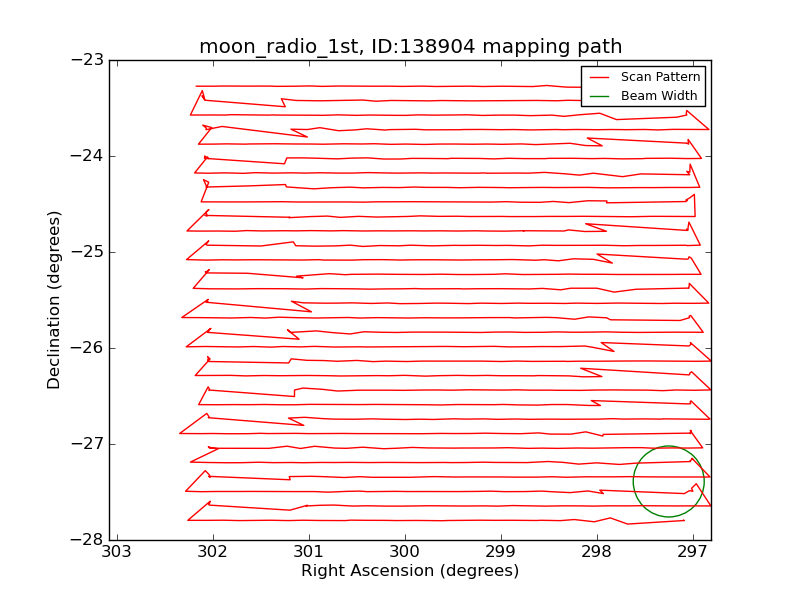Click the plot title mentioning ID:138904
The width and height of the screenshot is (800, 600).
coord(410,47)
